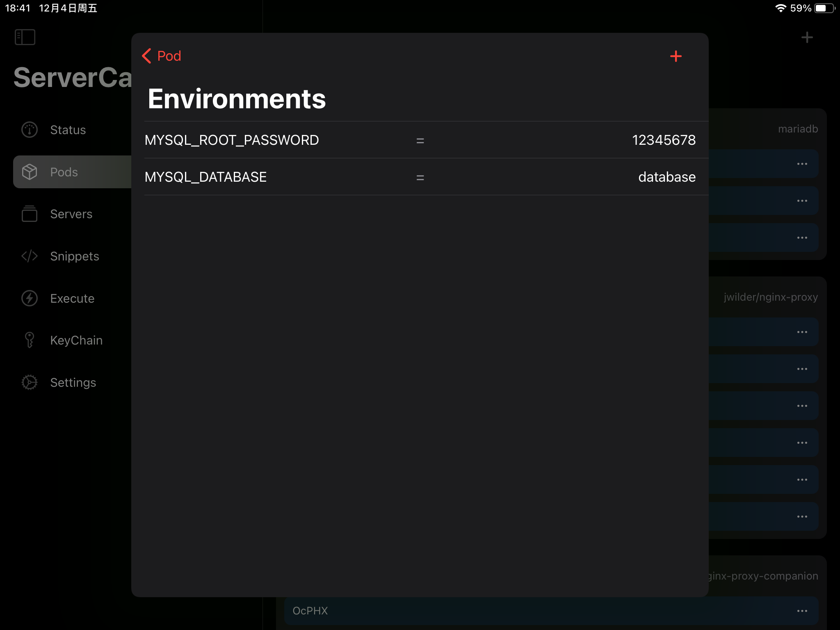Open the Pods section via its box icon
Screen dimensions: 840x630
(x=29, y=172)
